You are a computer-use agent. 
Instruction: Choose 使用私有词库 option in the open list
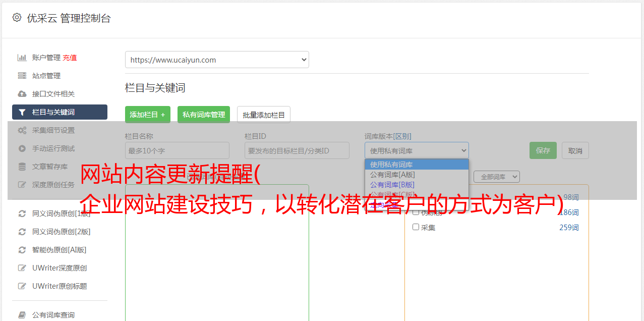[x=417, y=165]
